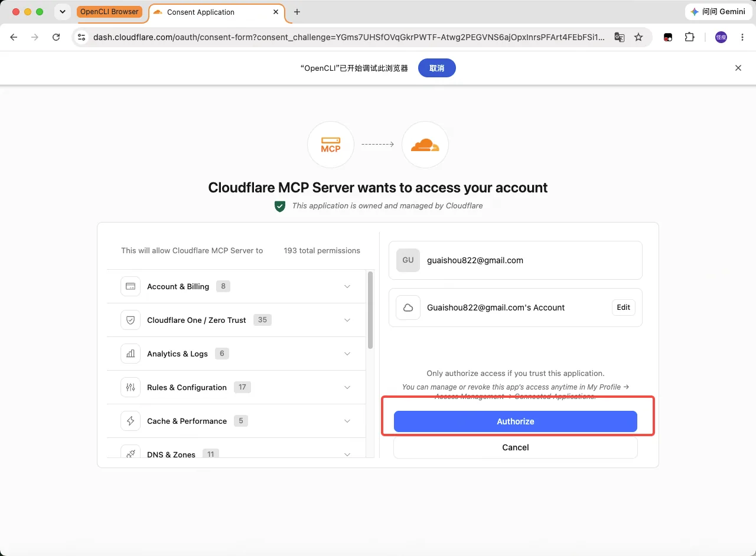Click the GU user avatar

point(408,260)
